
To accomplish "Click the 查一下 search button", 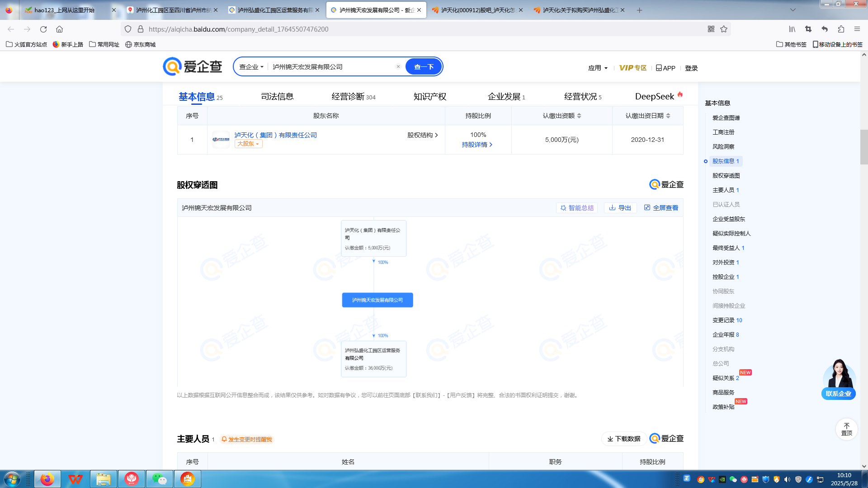I will 424,67.
